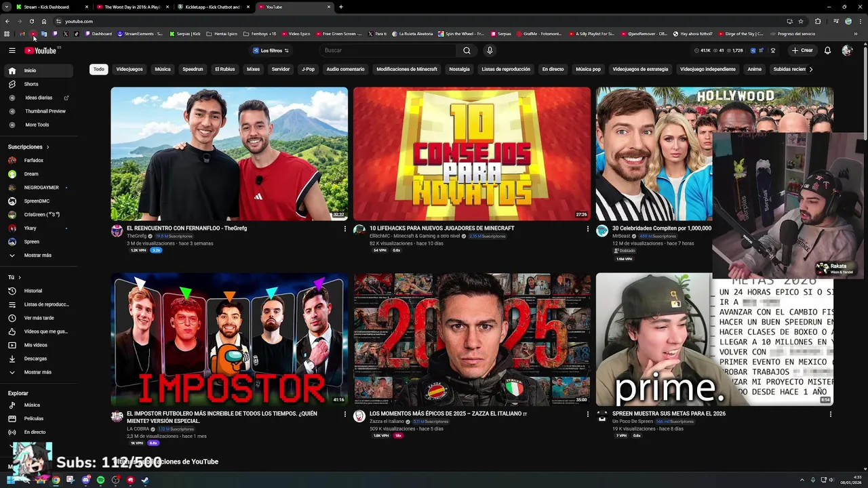Screen dimensions: 868x488
Task: Select the J-Pop filter chip
Action: coord(308,69)
